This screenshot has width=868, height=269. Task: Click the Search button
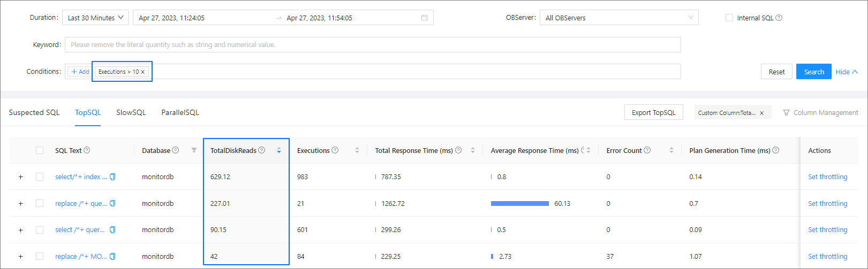pos(813,72)
